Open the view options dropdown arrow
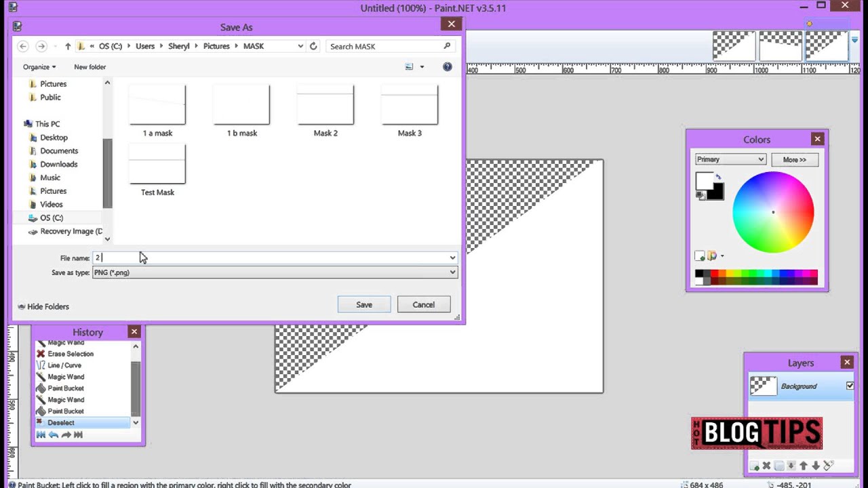Image resolution: width=868 pixels, height=488 pixels. click(422, 66)
